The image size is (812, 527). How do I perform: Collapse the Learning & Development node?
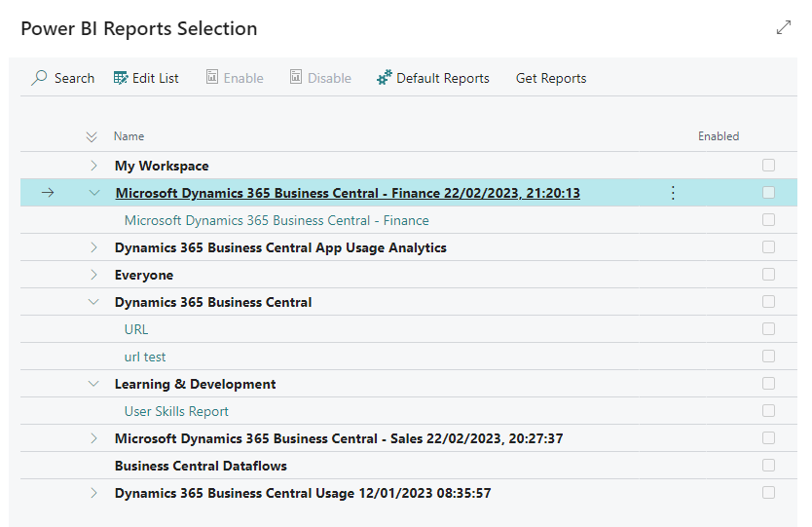93,384
